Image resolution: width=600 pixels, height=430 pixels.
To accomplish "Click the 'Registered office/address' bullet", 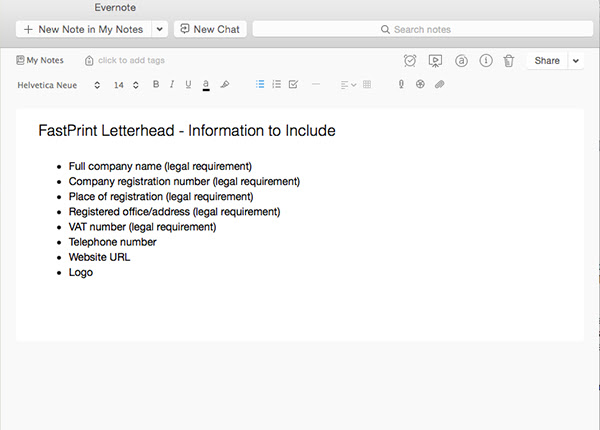I will click(x=174, y=212).
